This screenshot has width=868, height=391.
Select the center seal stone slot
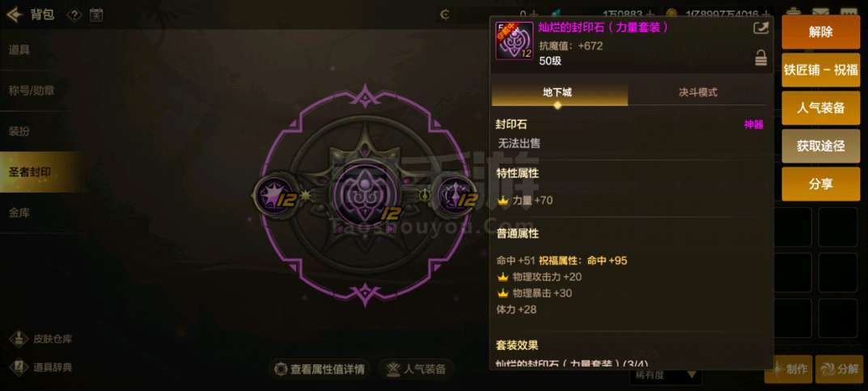click(x=365, y=195)
